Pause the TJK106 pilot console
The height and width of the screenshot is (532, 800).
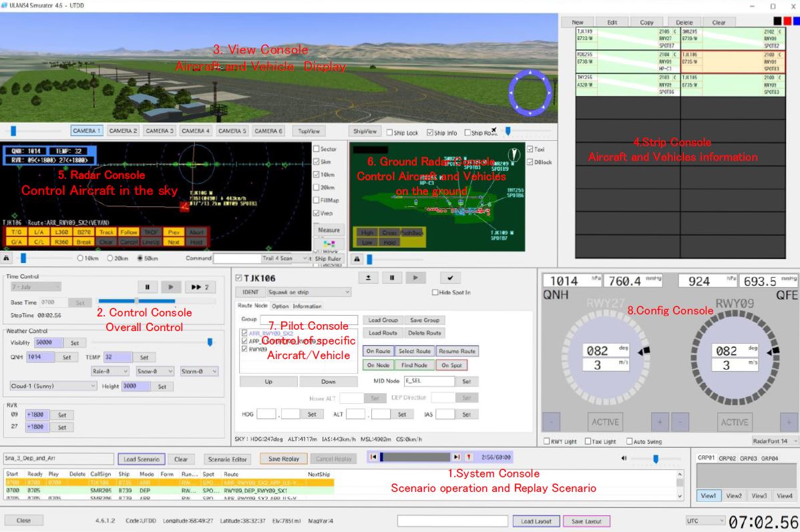[392, 278]
